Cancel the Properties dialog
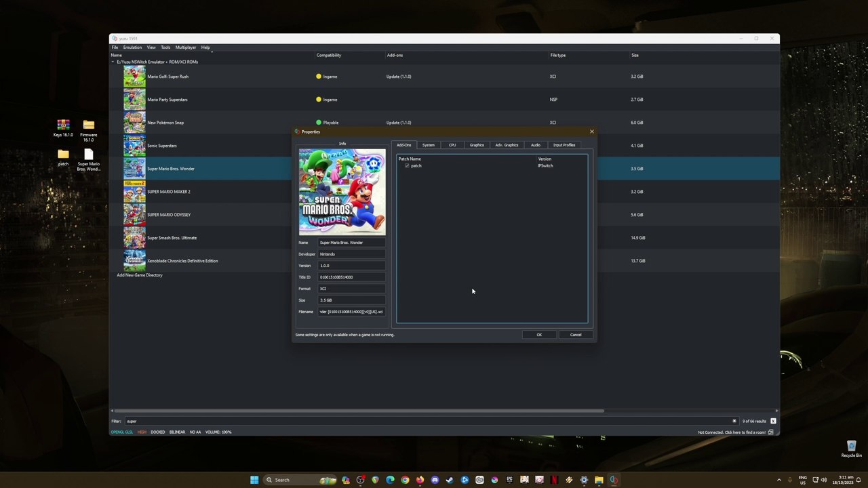Viewport: 868px width, 488px height. (x=576, y=335)
